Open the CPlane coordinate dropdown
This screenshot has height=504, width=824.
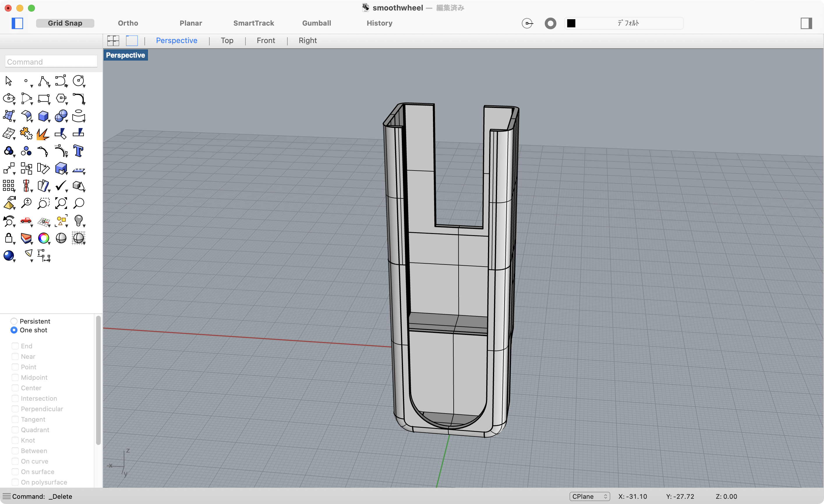[590, 496]
